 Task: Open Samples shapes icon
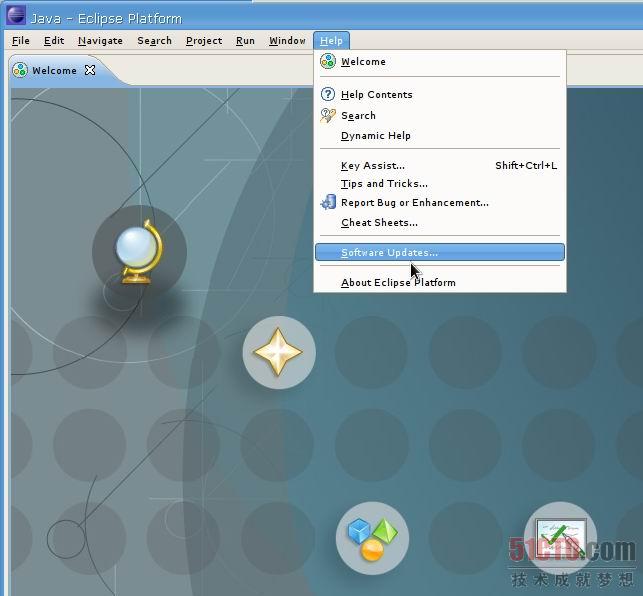point(372,539)
